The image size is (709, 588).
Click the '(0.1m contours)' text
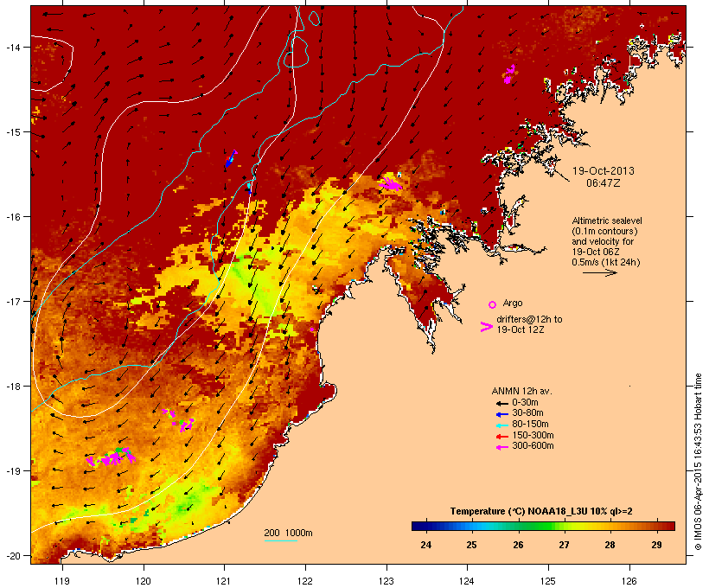click(604, 231)
